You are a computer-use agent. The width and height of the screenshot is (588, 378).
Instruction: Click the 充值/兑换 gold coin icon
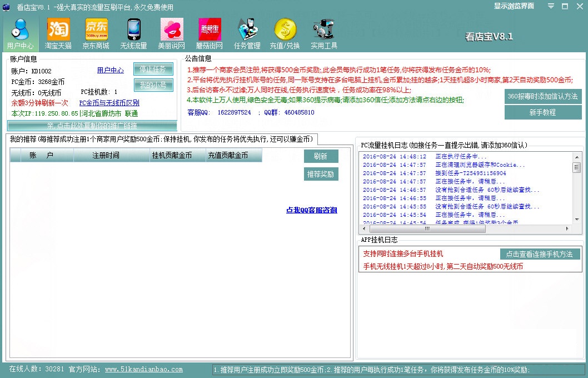(285, 33)
